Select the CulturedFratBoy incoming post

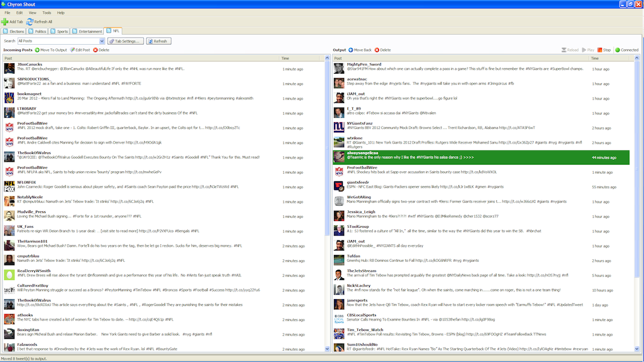point(164,290)
